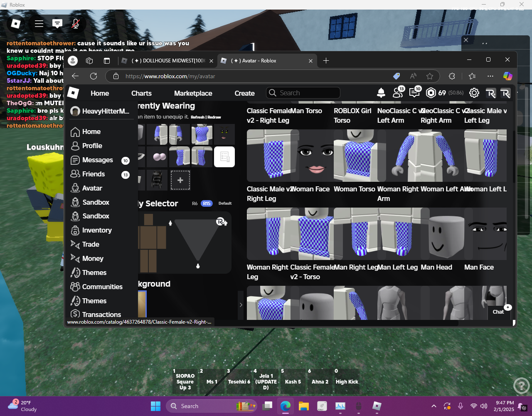Open the Robux balance icon
Viewport: 532px width, 416px height.
pyautogui.click(x=431, y=93)
